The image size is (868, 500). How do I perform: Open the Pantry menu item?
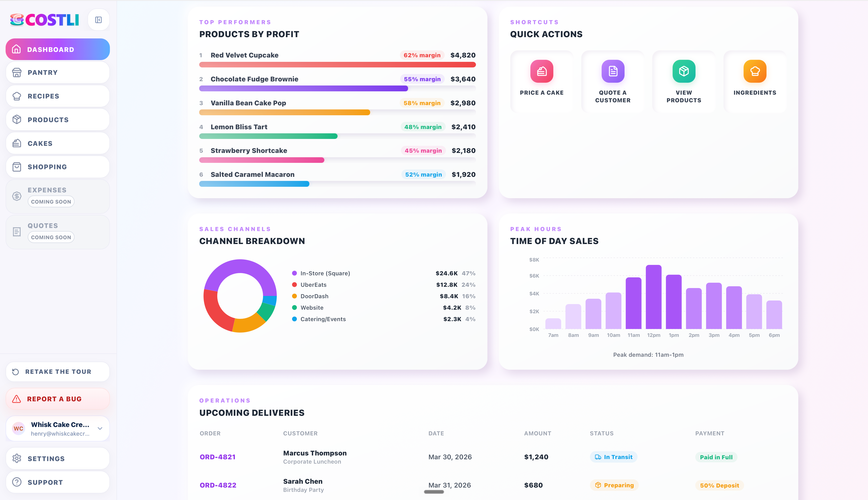click(x=58, y=73)
